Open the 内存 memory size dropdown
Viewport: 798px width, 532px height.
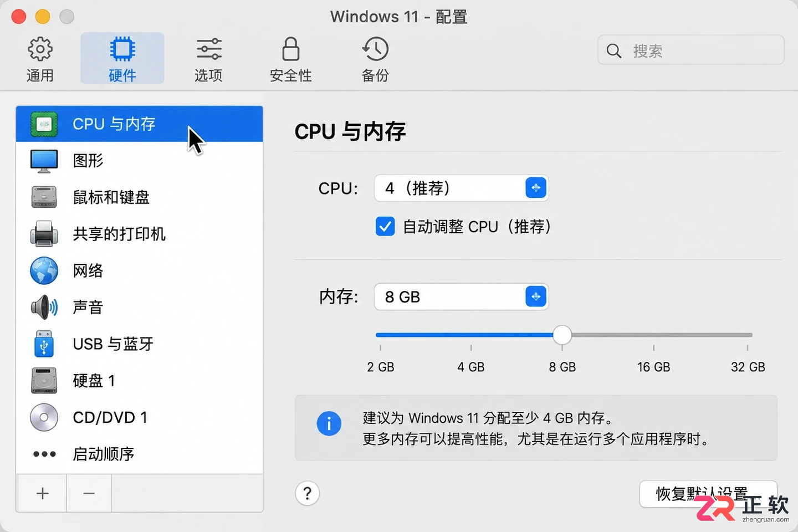[461, 297]
